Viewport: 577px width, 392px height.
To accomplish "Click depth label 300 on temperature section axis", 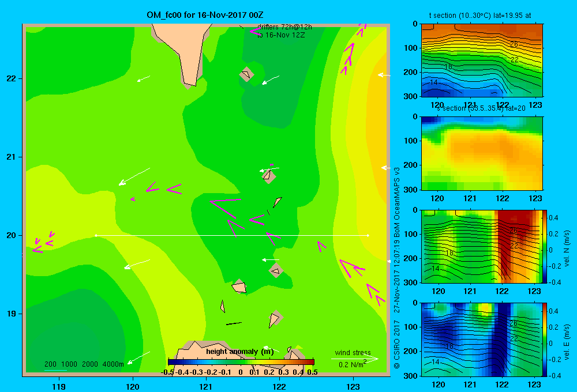I will [x=411, y=96].
